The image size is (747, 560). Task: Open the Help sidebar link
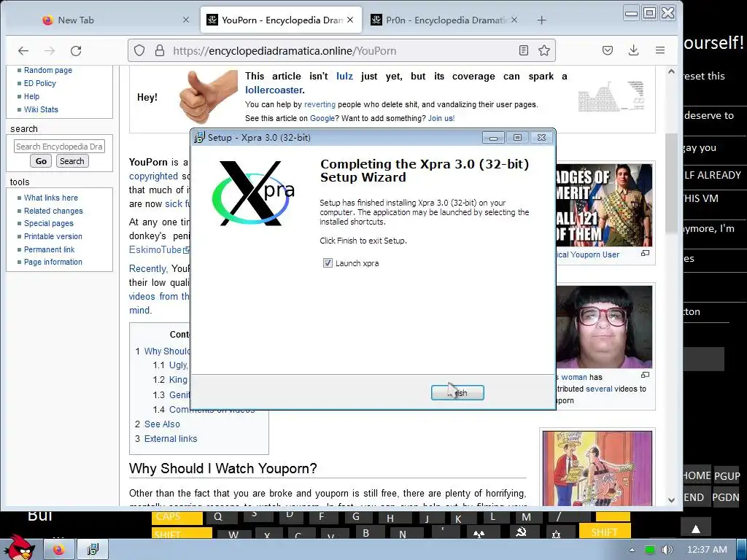click(31, 96)
